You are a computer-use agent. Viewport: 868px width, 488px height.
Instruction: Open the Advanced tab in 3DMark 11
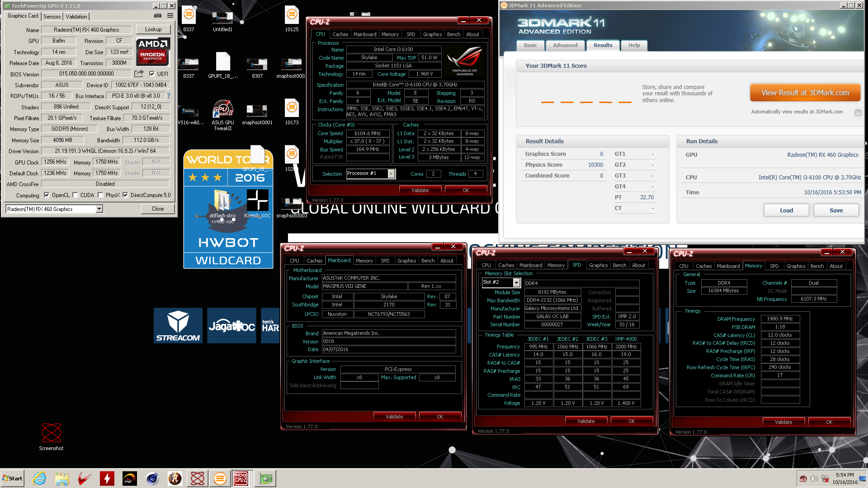coord(565,45)
